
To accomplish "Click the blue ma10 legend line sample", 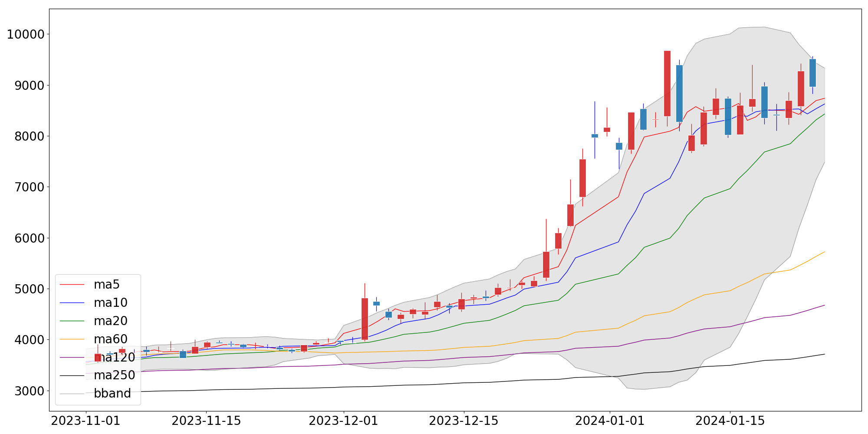I will pos(72,303).
